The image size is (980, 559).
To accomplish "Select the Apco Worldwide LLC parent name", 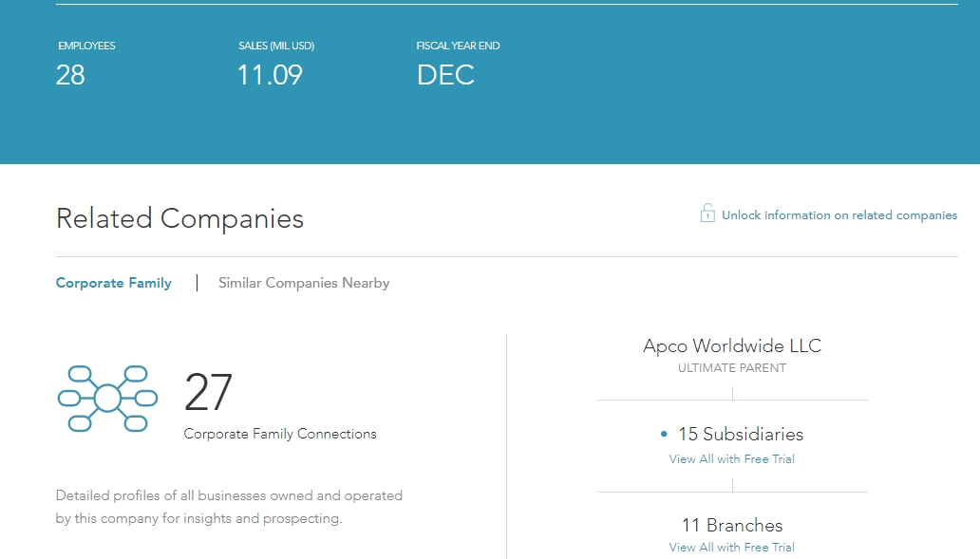I will (732, 345).
